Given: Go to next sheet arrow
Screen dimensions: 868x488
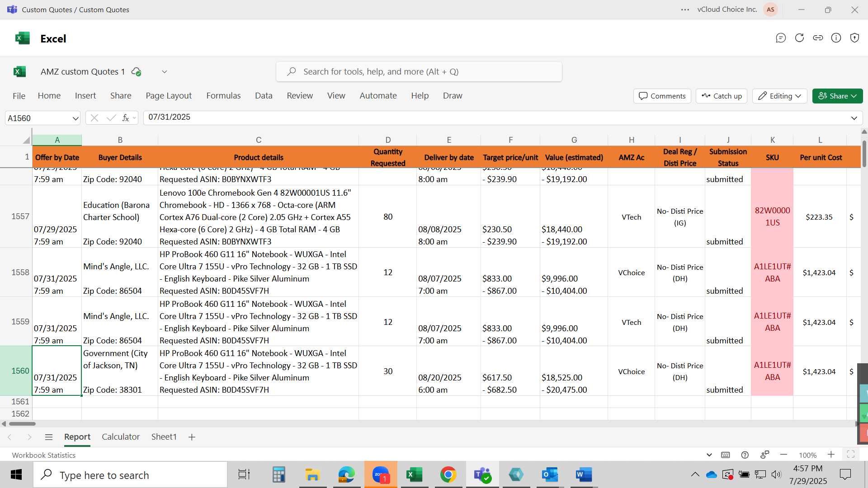Looking at the screenshot, I should (x=29, y=437).
